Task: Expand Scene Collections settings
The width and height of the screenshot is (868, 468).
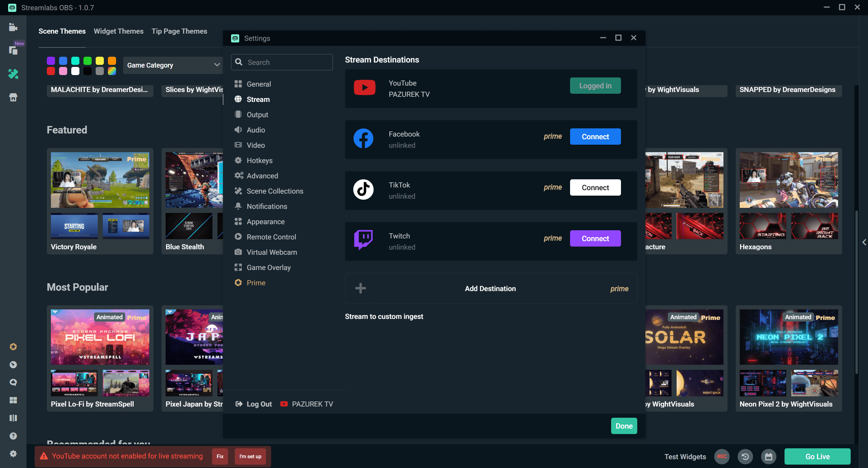Action: (275, 191)
